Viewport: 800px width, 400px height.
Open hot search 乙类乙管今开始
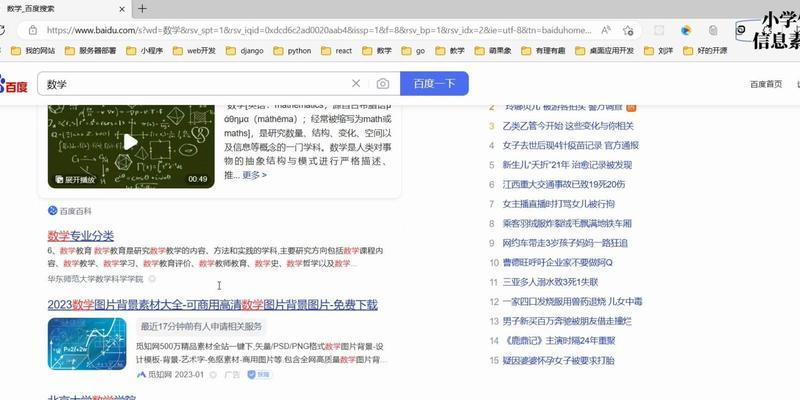click(567, 126)
